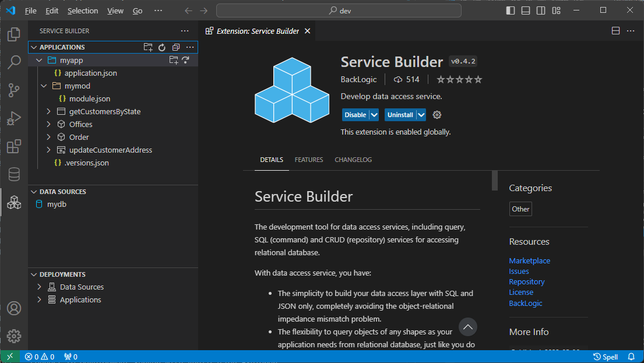Open extension settings gear next to Uninstall
The height and width of the screenshot is (363, 644).
[437, 115]
